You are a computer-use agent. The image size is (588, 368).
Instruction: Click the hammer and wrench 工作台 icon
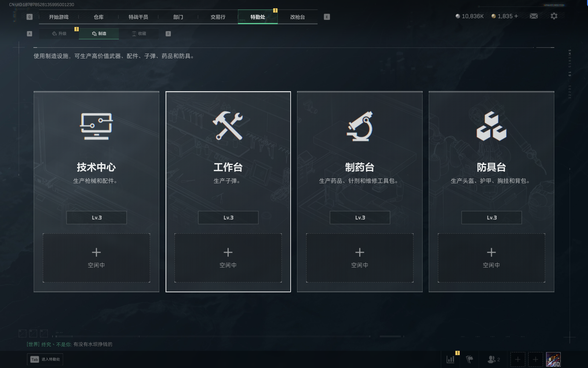(x=228, y=126)
